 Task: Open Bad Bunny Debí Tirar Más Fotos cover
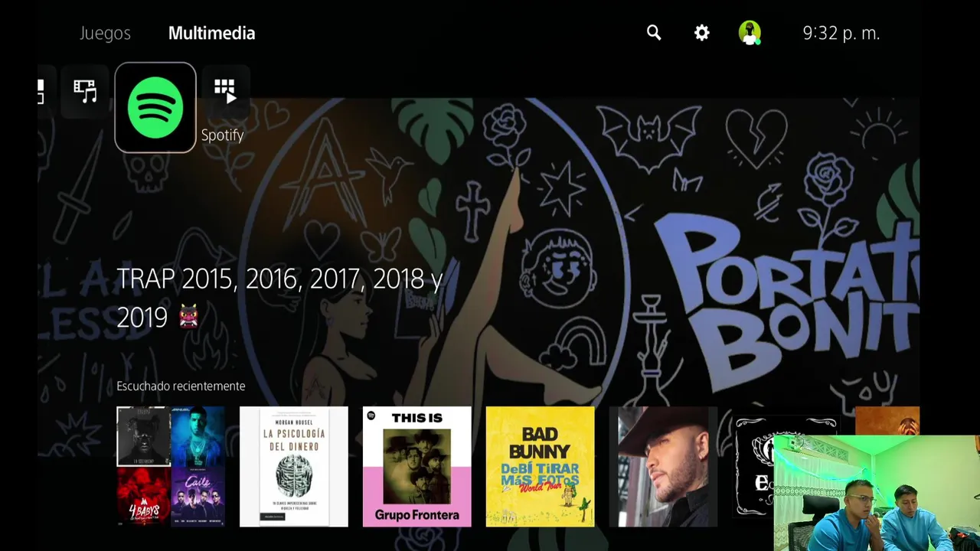coord(541,467)
